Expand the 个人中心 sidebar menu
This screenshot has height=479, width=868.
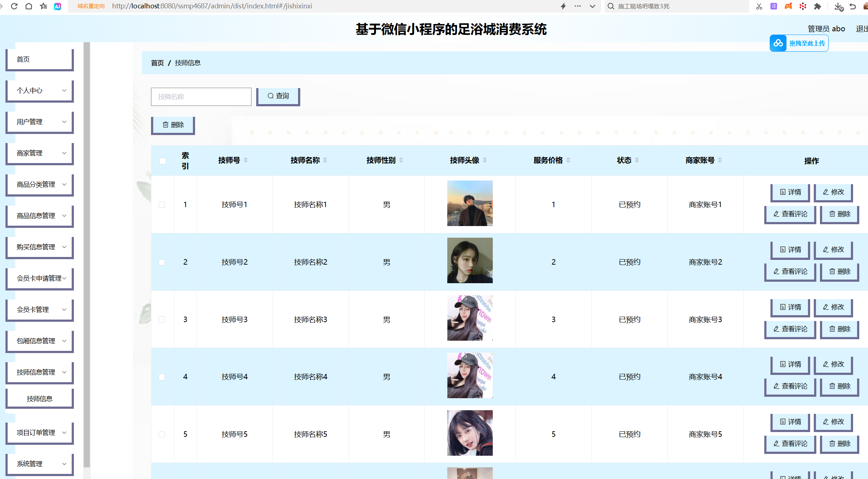(40, 91)
